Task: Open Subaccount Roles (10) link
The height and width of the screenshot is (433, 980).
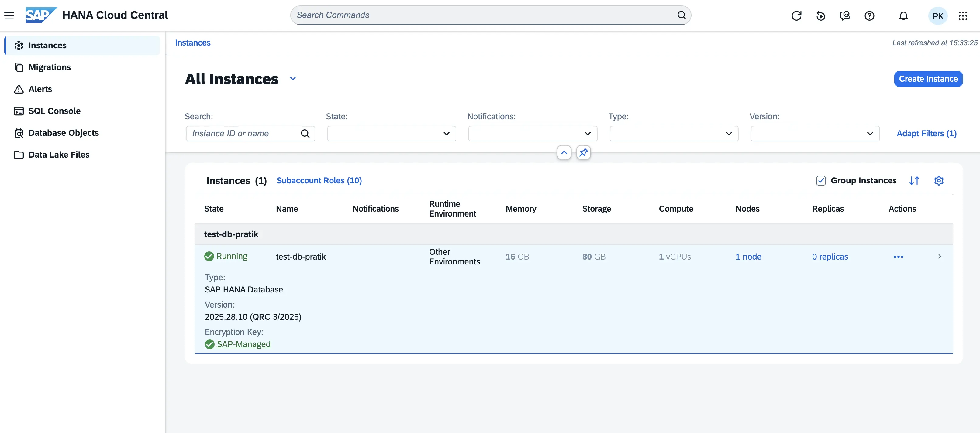Action: pos(319,181)
